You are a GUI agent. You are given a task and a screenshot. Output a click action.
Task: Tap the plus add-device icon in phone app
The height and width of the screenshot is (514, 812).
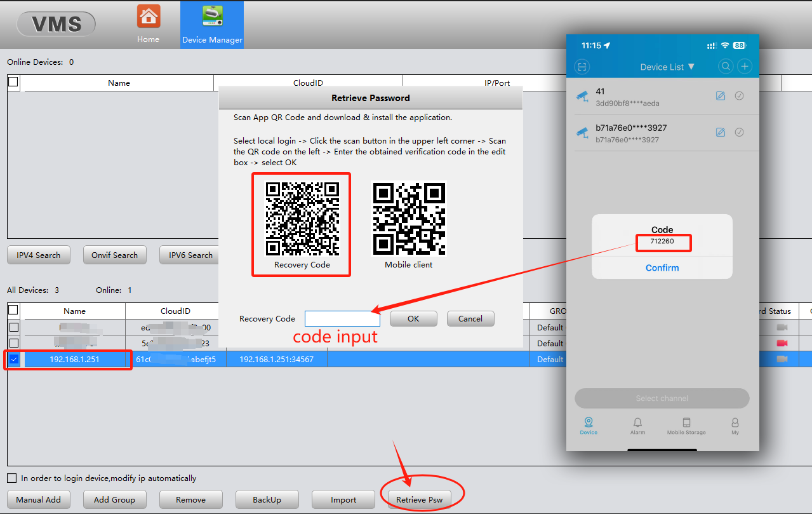pos(745,66)
